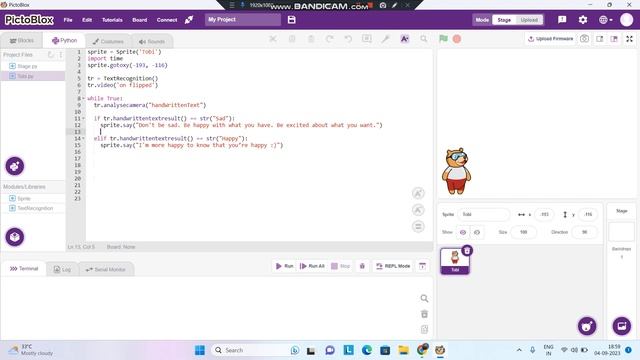Hide the sprite with crossed eye button
Image resolution: width=640 pixels, height=360 pixels.
click(x=477, y=232)
